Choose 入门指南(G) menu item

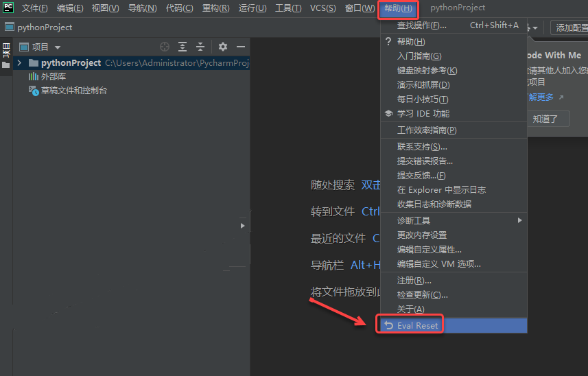[x=454, y=56]
